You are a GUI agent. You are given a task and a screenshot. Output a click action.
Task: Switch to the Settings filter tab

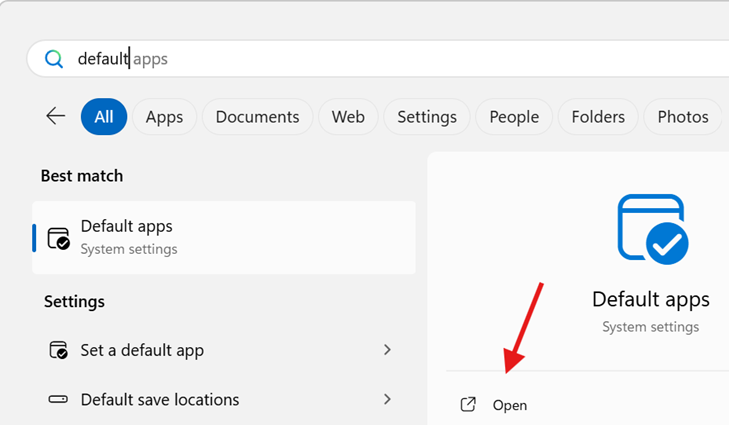427,117
